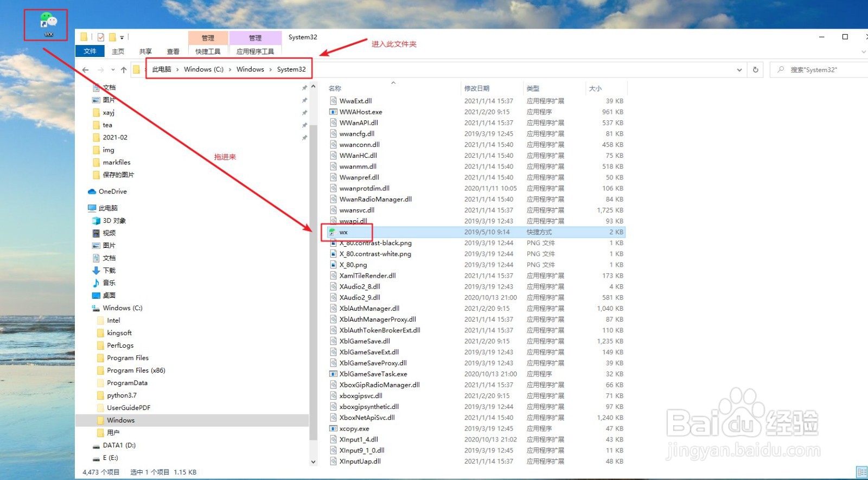
Task: Select the wx WeChat shortcut on the desktop
Action: [48, 24]
